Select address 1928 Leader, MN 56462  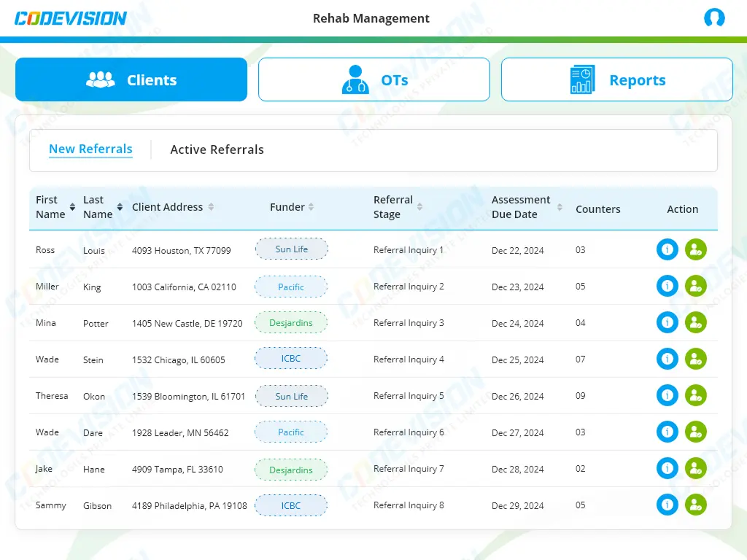180,433
